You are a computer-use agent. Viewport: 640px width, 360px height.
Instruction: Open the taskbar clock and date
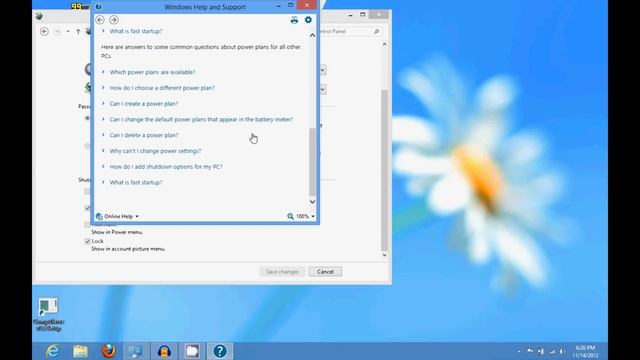[x=585, y=351]
